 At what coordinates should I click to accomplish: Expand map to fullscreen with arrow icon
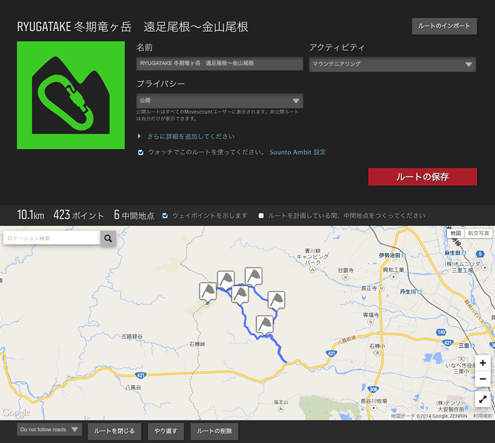482,399
